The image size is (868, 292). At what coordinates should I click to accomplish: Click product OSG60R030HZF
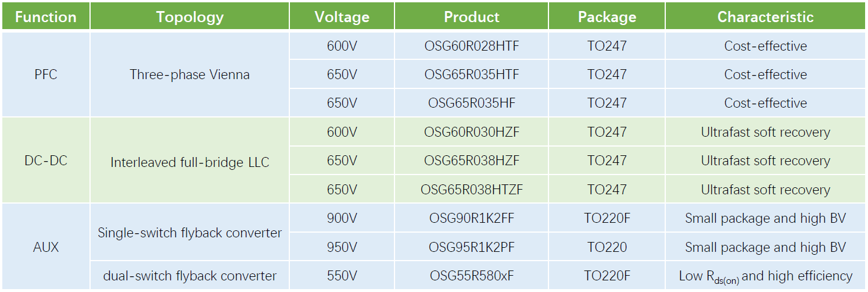click(471, 132)
